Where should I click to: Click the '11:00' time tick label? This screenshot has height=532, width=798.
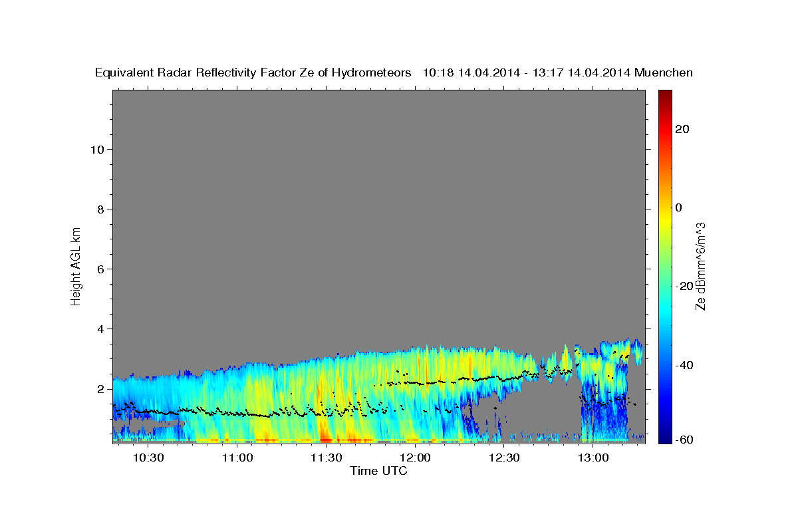pyautogui.click(x=237, y=458)
